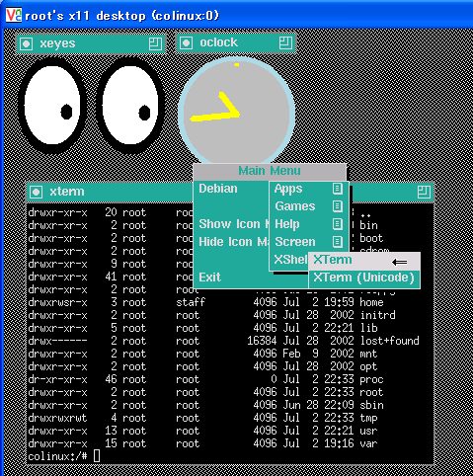Viewport: 473px width, 476px height.
Task: Select Debian in Main Menu
Action: coord(232,189)
